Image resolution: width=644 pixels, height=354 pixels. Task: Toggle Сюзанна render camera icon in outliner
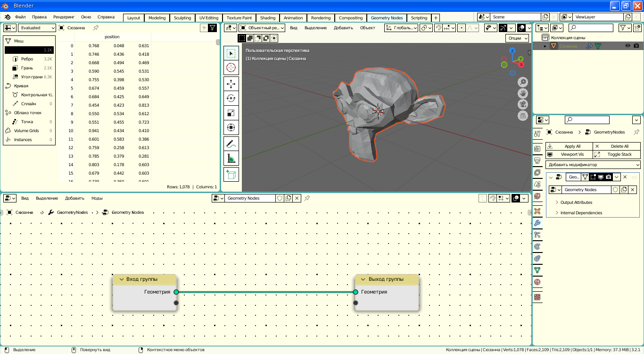636,46
